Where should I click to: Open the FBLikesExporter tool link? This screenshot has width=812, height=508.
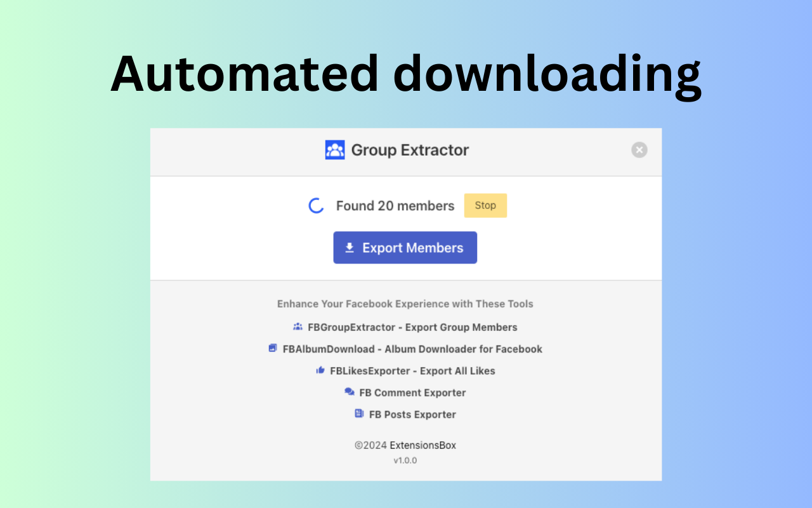tap(412, 370)
